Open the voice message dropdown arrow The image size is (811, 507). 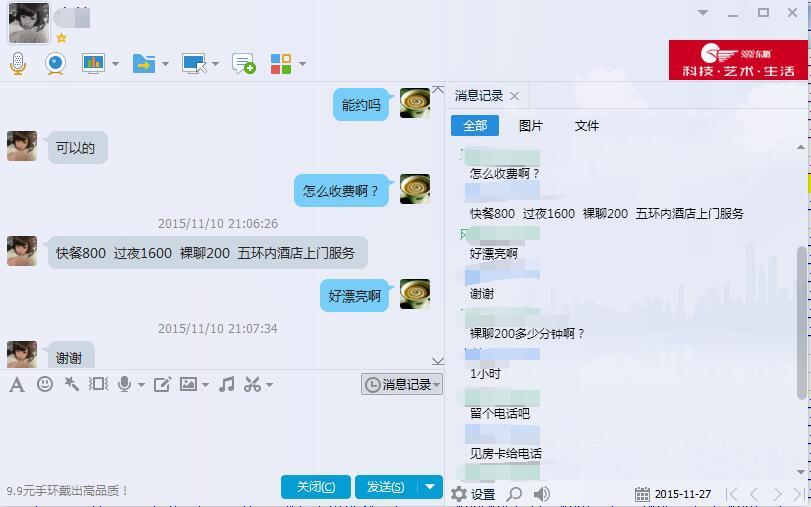click(x=141, y=385)
